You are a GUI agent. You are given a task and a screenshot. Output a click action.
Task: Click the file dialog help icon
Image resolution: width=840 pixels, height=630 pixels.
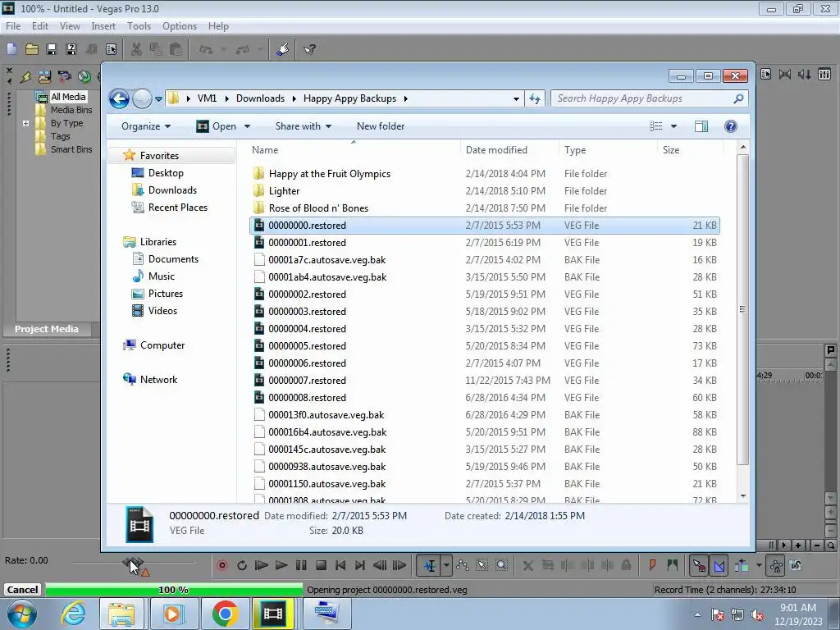coord(731,126)
